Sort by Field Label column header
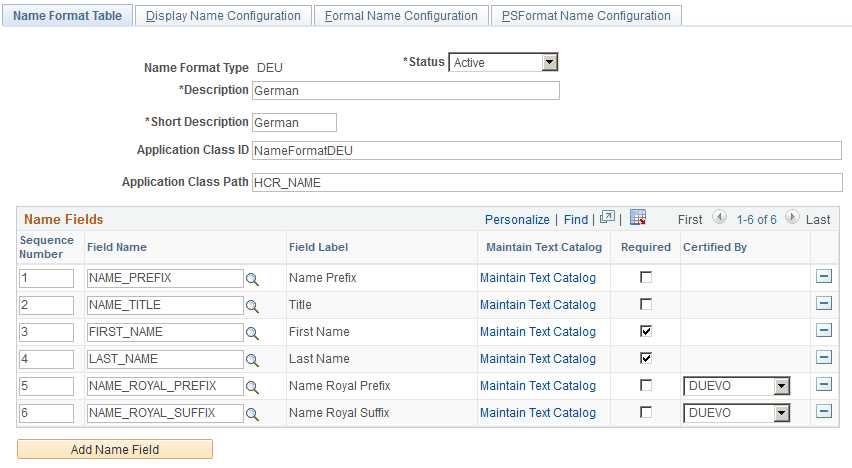Screen dimensions: 852x468 [318, 247]
